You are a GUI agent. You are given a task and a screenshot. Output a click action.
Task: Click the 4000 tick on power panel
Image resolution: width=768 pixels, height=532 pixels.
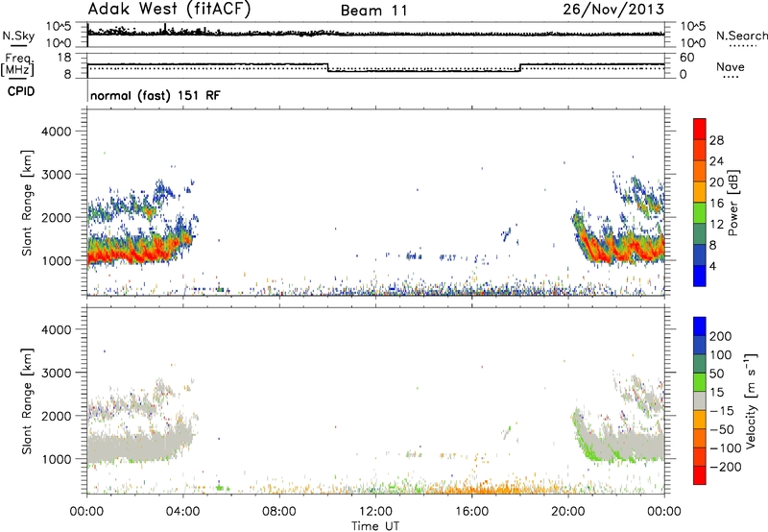point(57,132)
